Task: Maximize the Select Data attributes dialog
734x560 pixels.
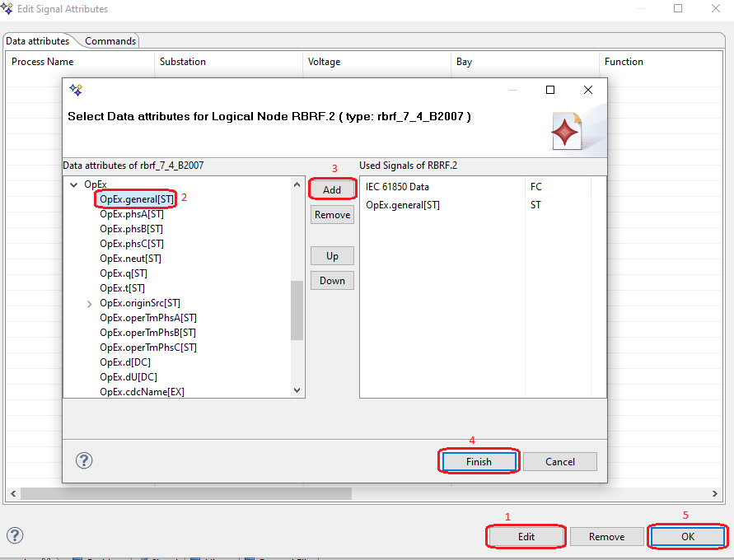Action: pyautogui.click(x=550, y=90)
